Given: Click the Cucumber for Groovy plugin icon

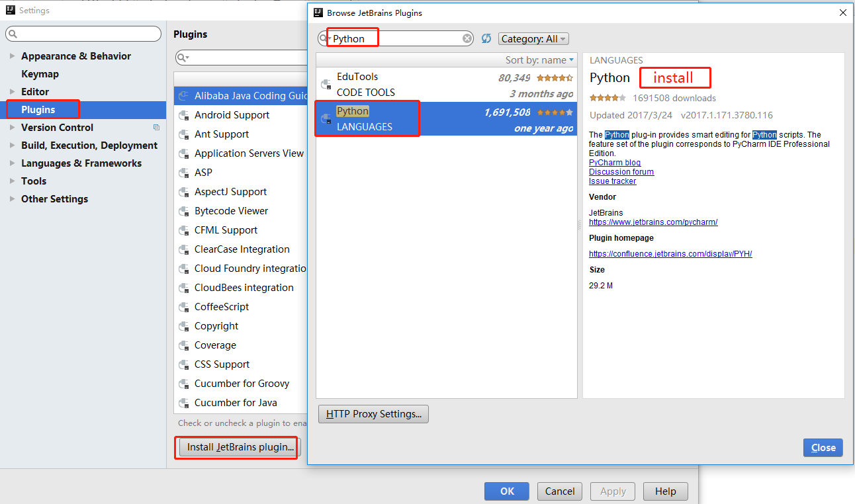Looking at the screenshot, I should (x=185, y=384).
